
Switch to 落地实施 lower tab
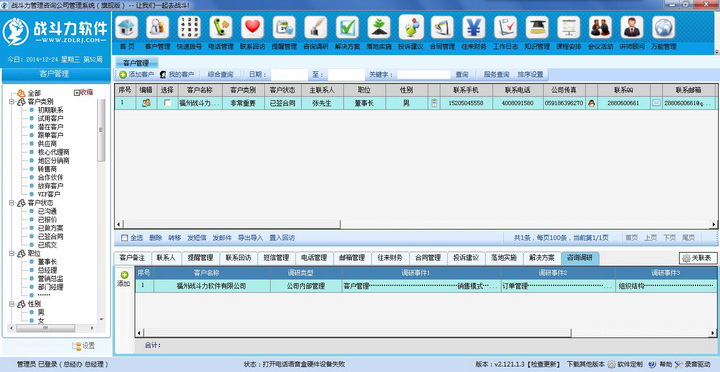[504, 258]
